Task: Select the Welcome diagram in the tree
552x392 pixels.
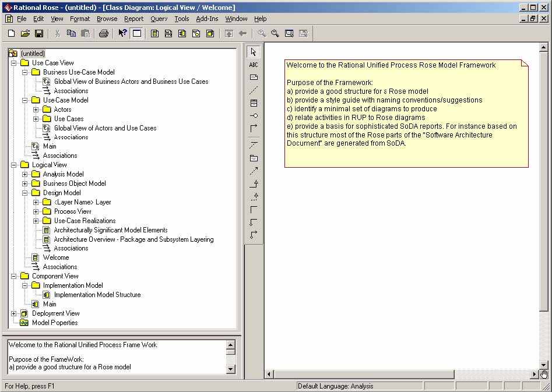Action: (x=55, y=257)
